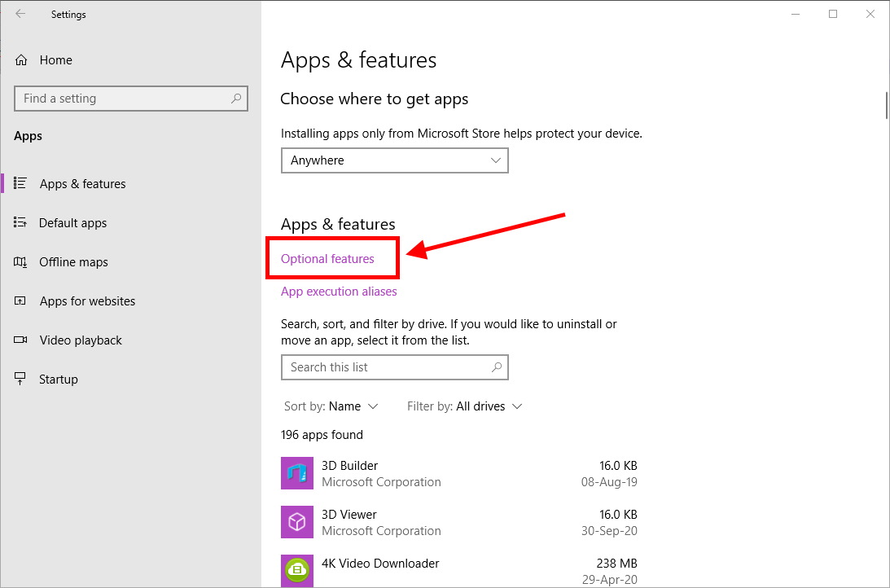Image resolution: width=890 pixels, height=588 pixels.
Task: Open Offline maps settings
Action: point(73,262)
